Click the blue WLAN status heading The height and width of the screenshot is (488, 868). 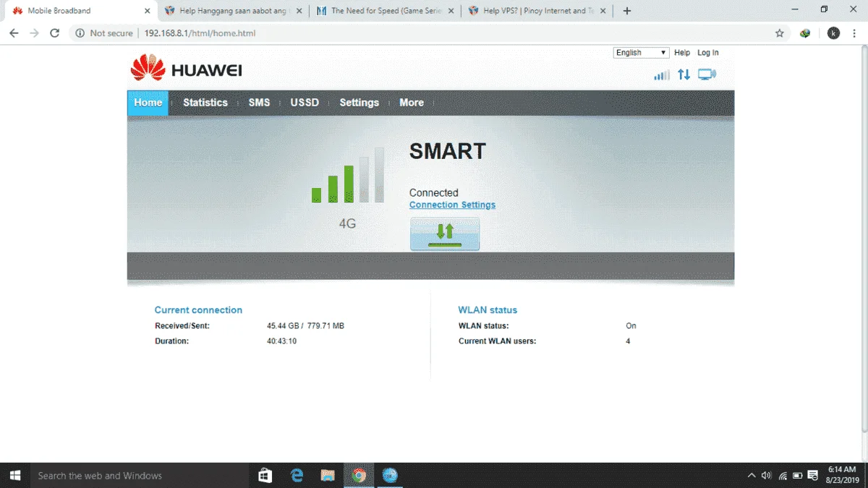[x=488, y=310]
